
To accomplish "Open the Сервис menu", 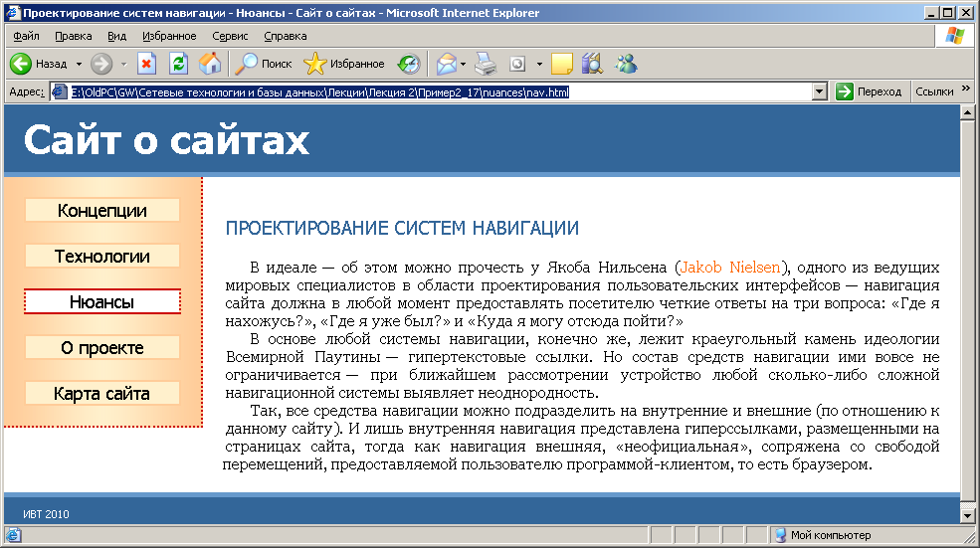I will (x=230, y=36).
